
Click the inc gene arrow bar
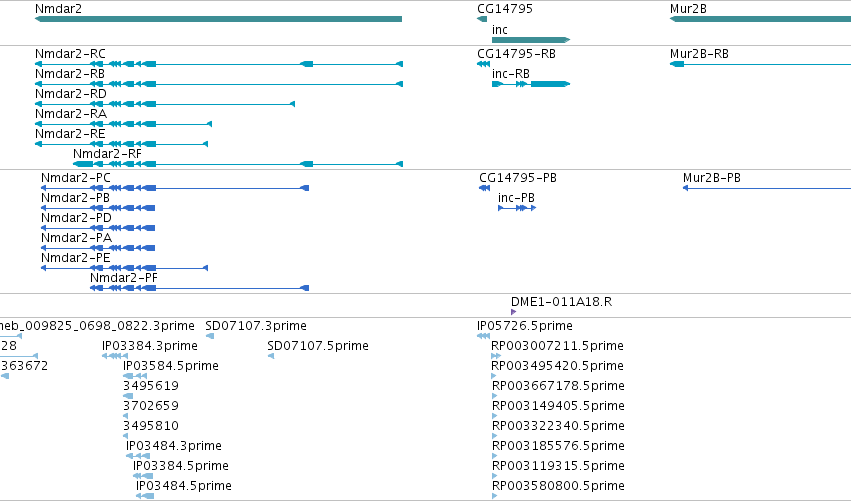pos(531,40)
